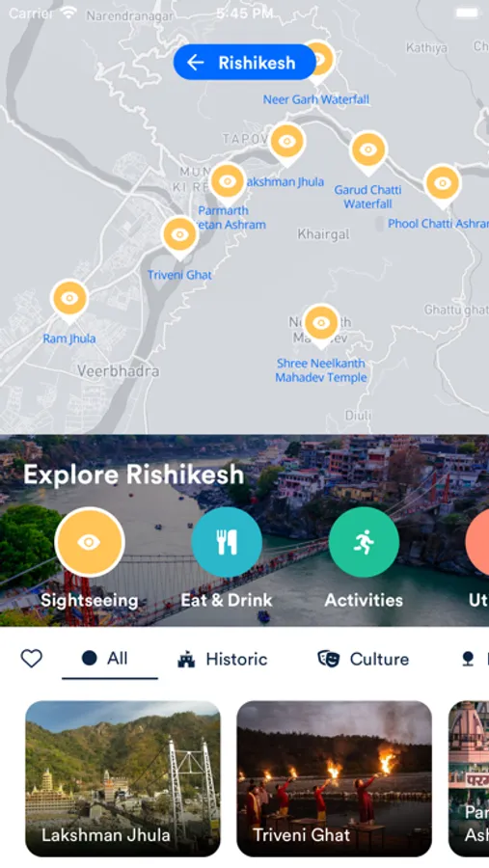Switch to the All filter tab

click(x=105, y=659)
